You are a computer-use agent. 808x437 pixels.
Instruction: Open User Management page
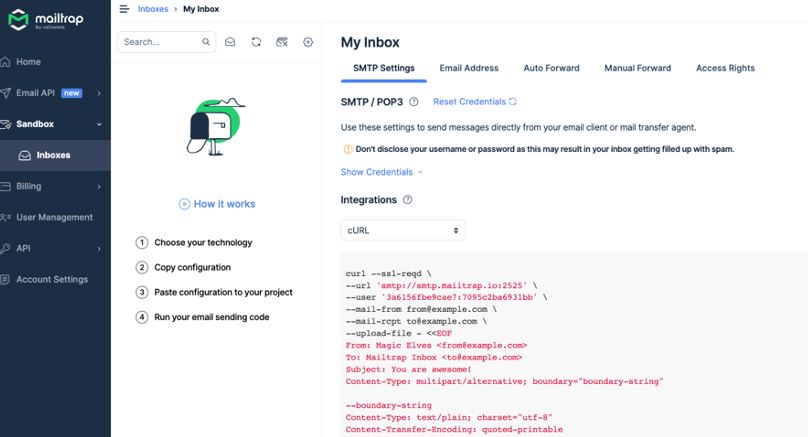click(x=55, y=217)
